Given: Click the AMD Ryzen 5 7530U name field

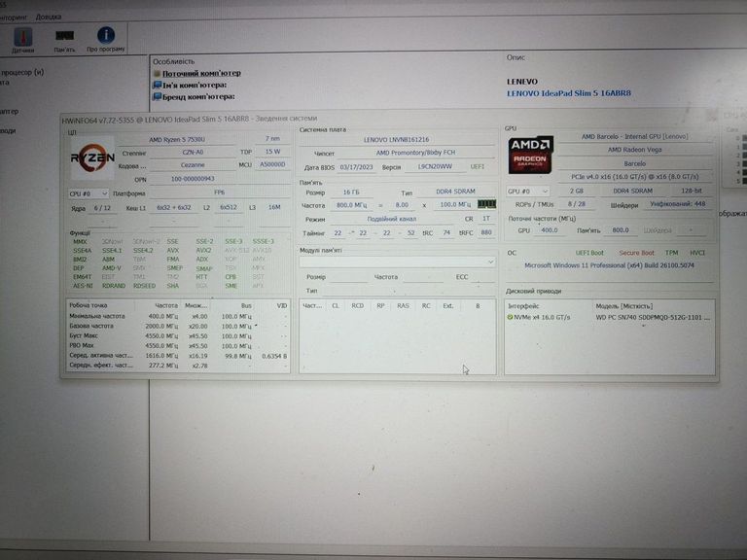Looking at the screenshot, I should click(177, 140).
